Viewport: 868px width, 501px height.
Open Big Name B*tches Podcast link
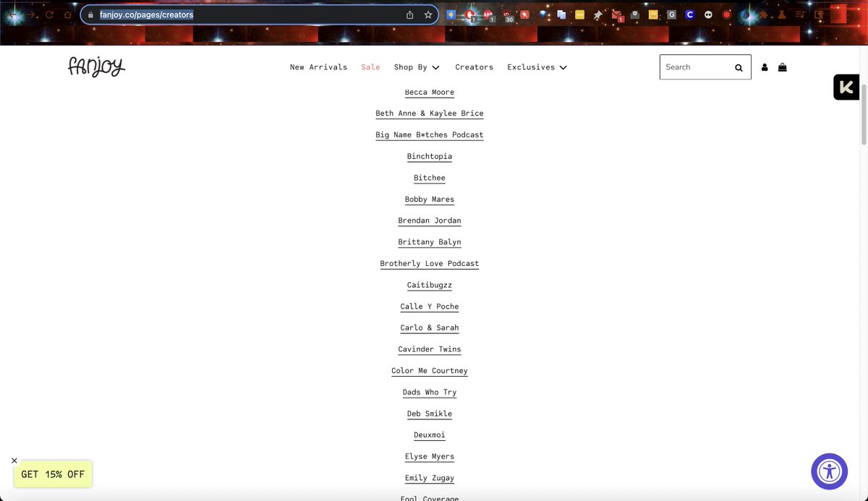click(x=430, y=135)
